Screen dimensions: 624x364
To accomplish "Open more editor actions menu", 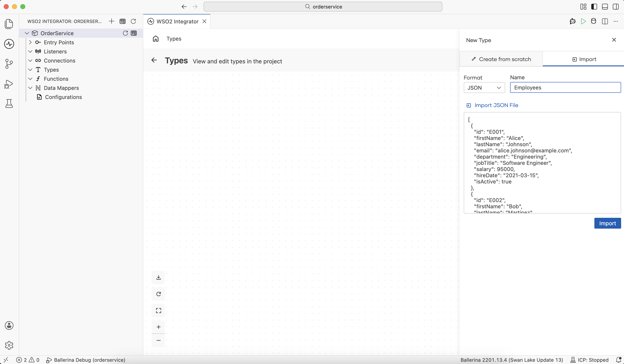I will (x=616, y=21).
